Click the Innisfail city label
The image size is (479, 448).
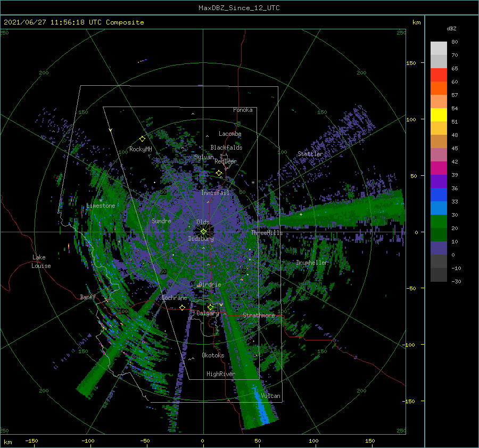tap(215, 193)
